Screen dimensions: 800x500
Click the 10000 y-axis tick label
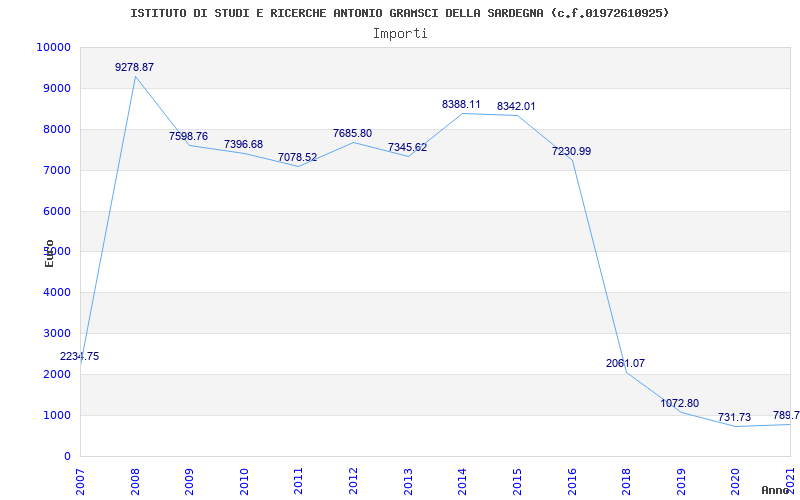(53, 47)
